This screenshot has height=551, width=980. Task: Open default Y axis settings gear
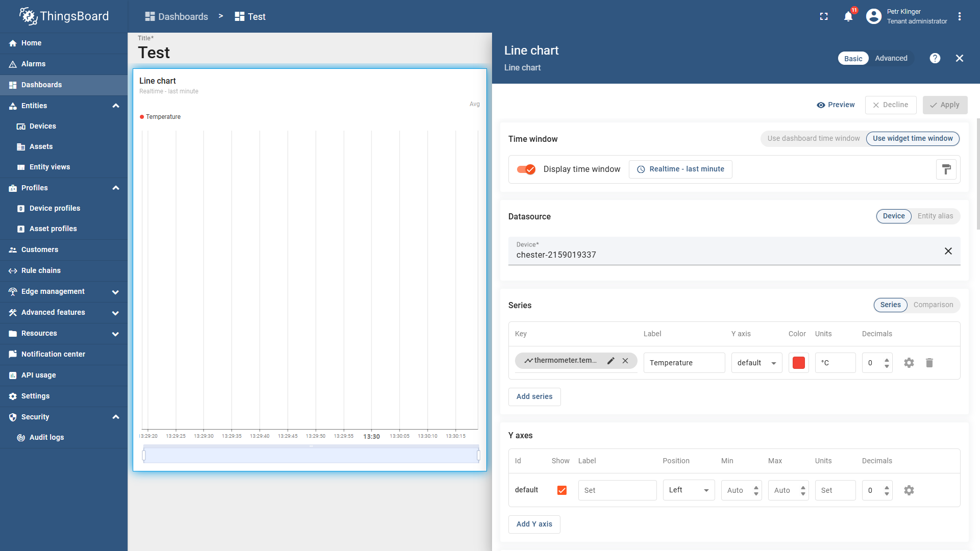pos(909,490)
